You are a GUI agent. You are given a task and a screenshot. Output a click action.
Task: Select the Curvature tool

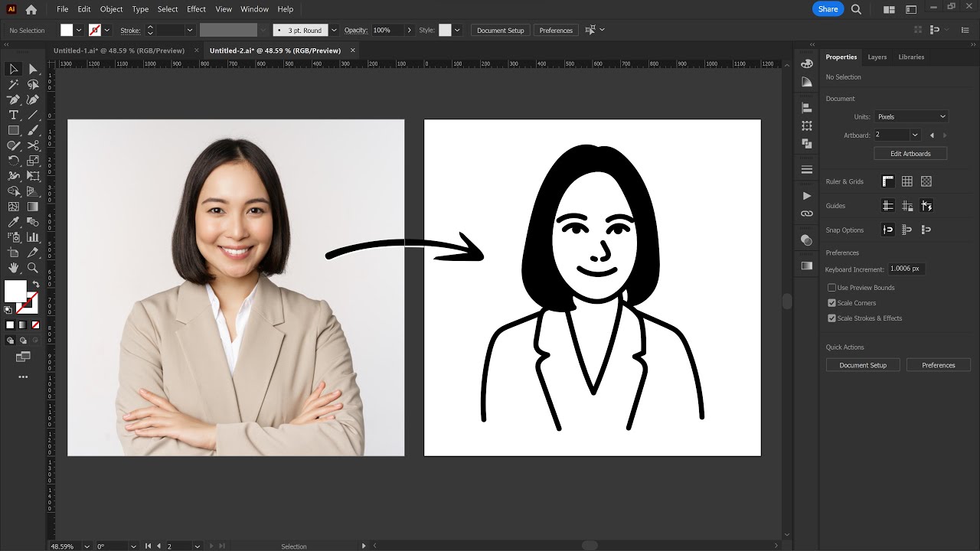click(x=33, y=99)
